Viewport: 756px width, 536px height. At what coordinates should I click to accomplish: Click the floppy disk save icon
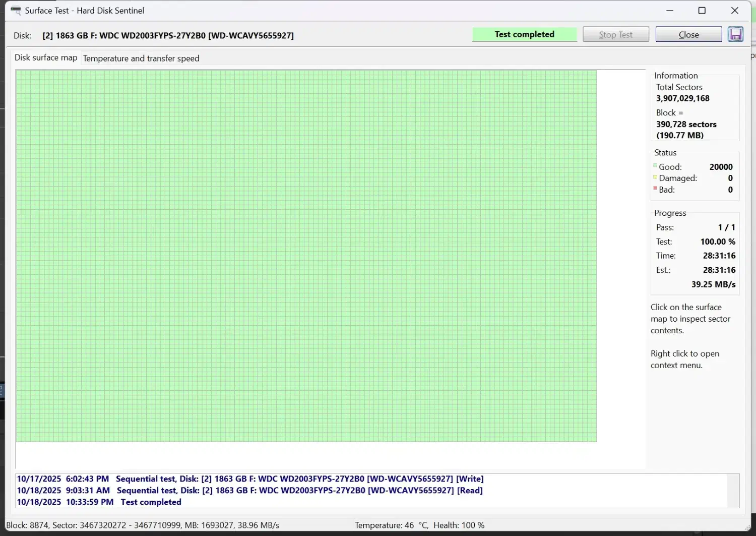click(x=735, y=34)
